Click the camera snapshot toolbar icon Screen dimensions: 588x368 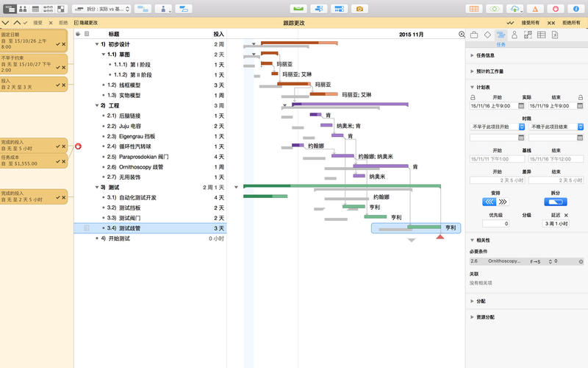pos(359,9)
